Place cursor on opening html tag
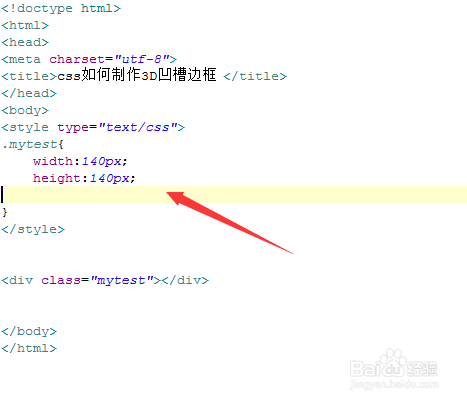 tap(25, 25)
